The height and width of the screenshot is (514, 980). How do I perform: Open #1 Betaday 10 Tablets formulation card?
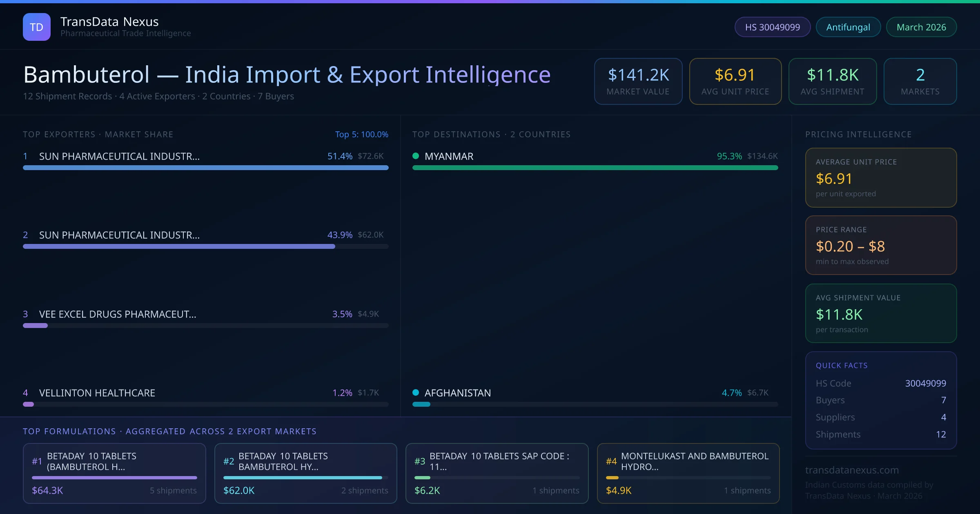(x=114, y=473)
